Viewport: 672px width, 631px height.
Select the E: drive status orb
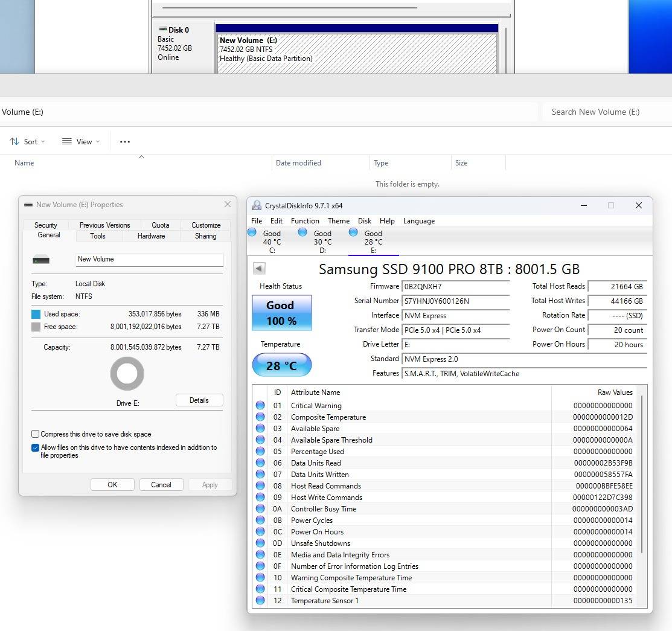(x=353, y=232)
